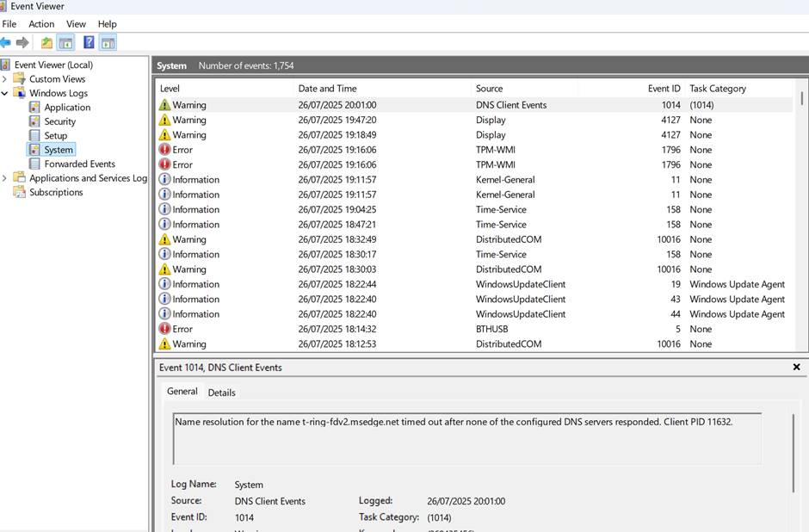Expand the Applications and Services Logs node
The width and height of the screenshot is (809, 532).
(x=4, y=178)
